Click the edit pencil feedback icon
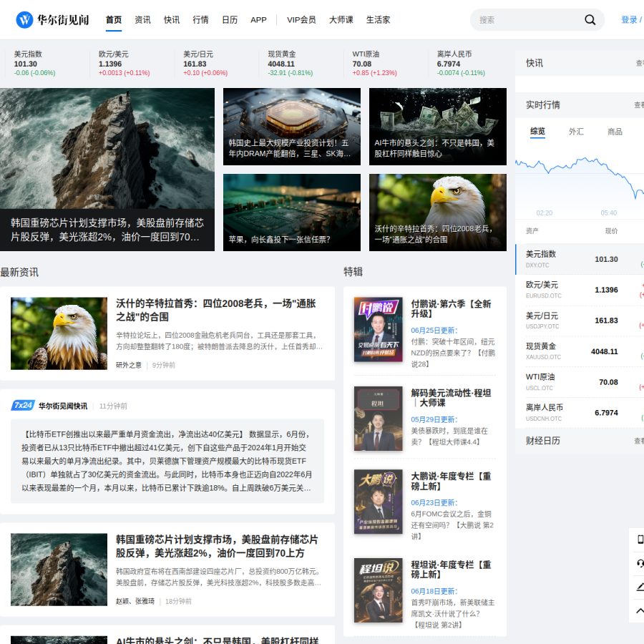Screen dimensions: 644x644 pos(640,587)
